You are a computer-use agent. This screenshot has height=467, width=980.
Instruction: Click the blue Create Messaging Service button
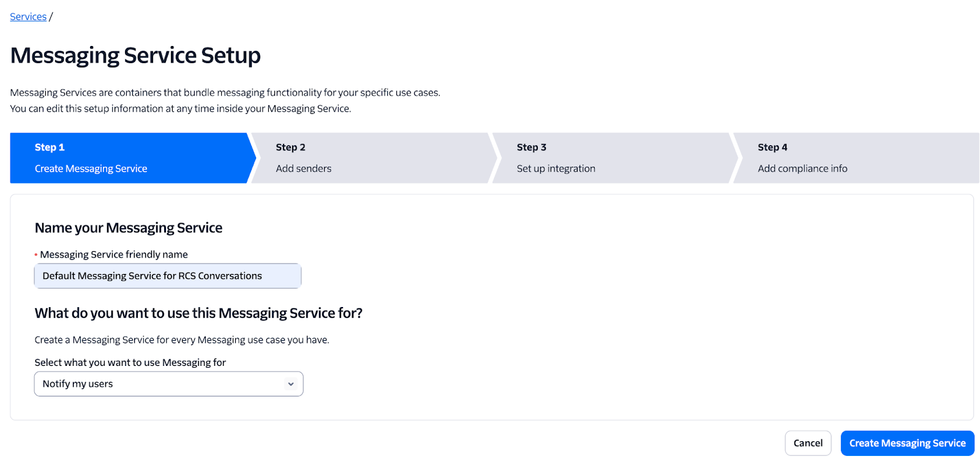[x=907, y=443]
